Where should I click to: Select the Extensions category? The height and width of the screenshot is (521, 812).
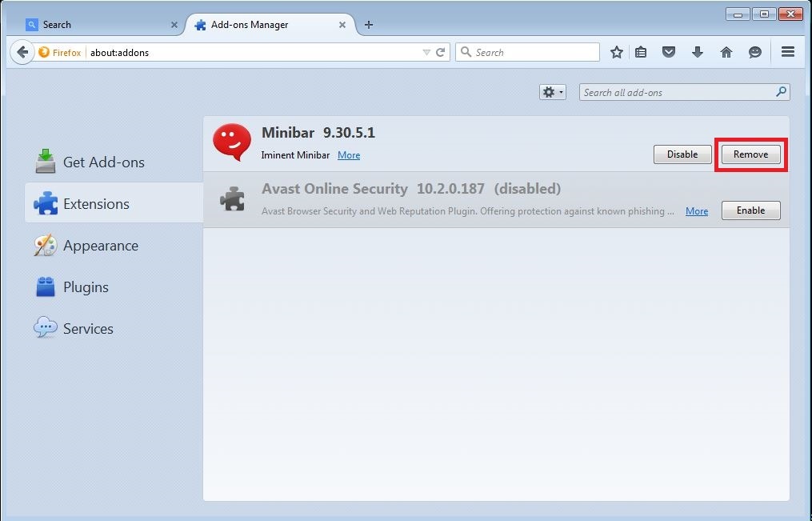point(114,203)
